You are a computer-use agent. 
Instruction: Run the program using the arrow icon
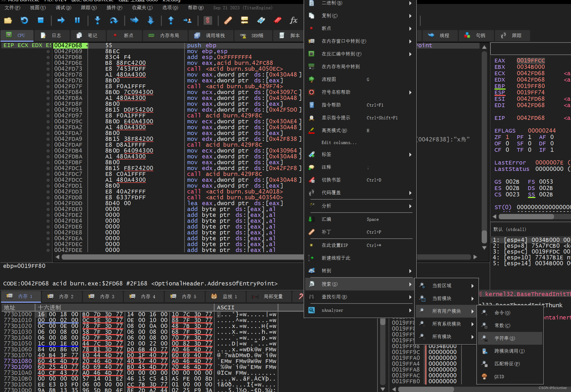pos(61,20)
